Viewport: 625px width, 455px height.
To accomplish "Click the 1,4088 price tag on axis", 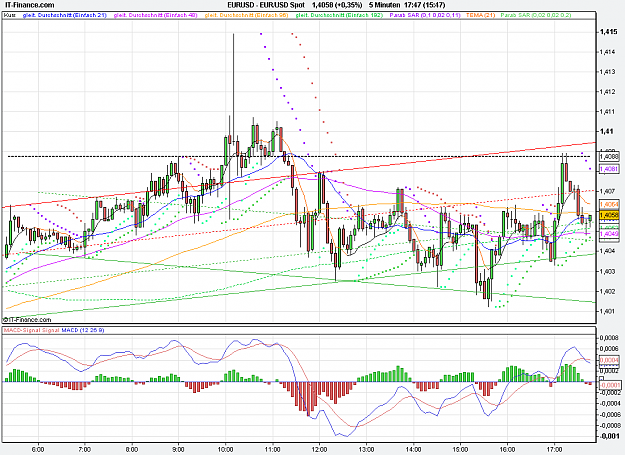I will point(609,157).
